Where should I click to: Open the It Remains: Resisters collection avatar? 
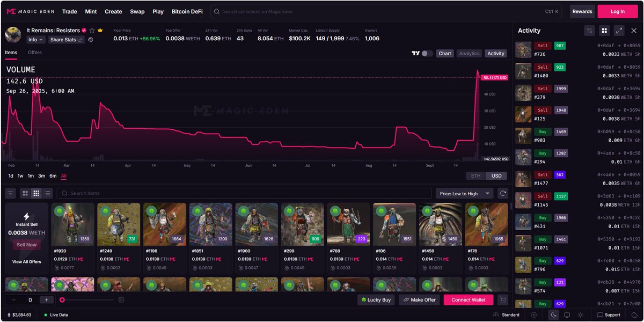click(x=13, y=35)
